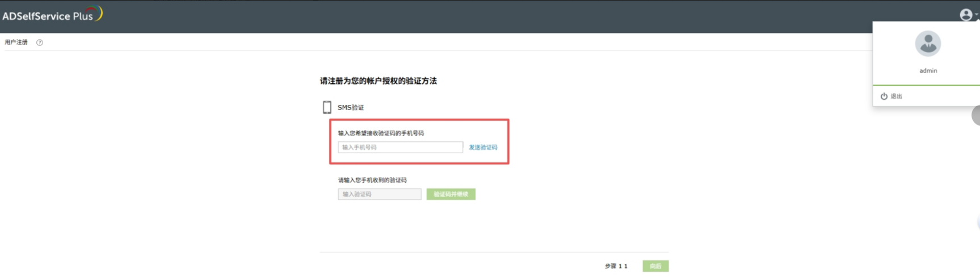The width and height of the screenshot is (980, 278).
Task: Click the gray circle at right edge
Action: pyautogui.click(x=976, y=115)
